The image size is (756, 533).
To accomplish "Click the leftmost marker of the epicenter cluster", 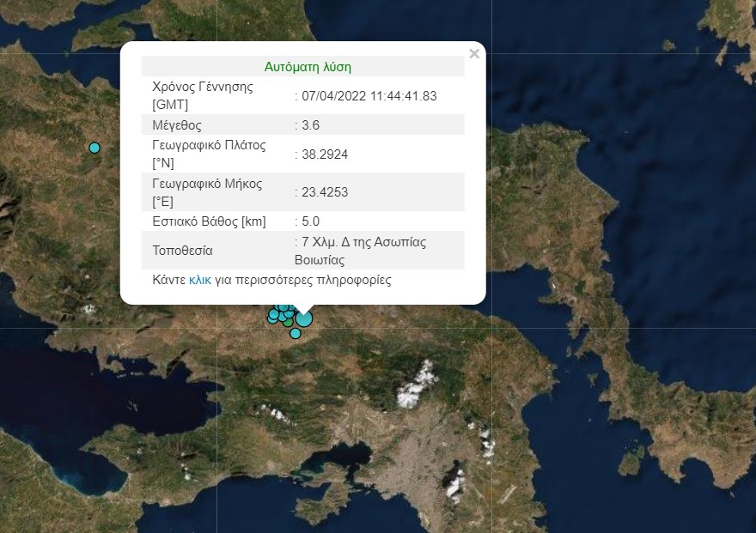I will pos(273,316).
